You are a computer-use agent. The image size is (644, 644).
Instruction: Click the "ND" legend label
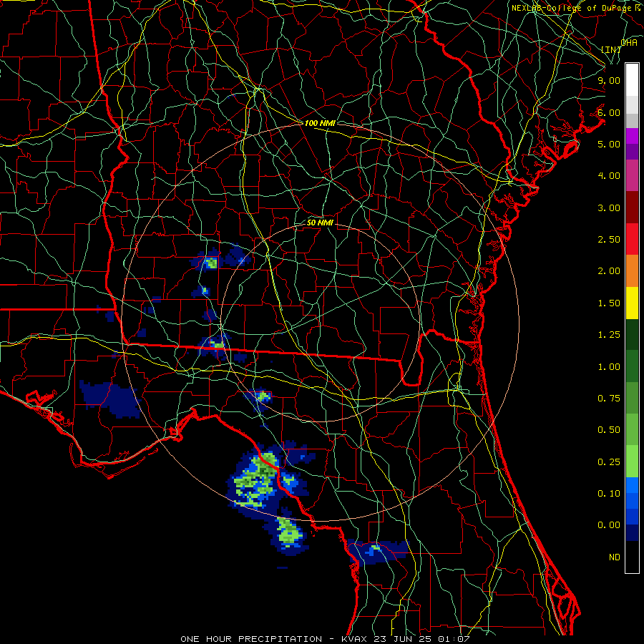pyautogui.click(x=615, y=557)
